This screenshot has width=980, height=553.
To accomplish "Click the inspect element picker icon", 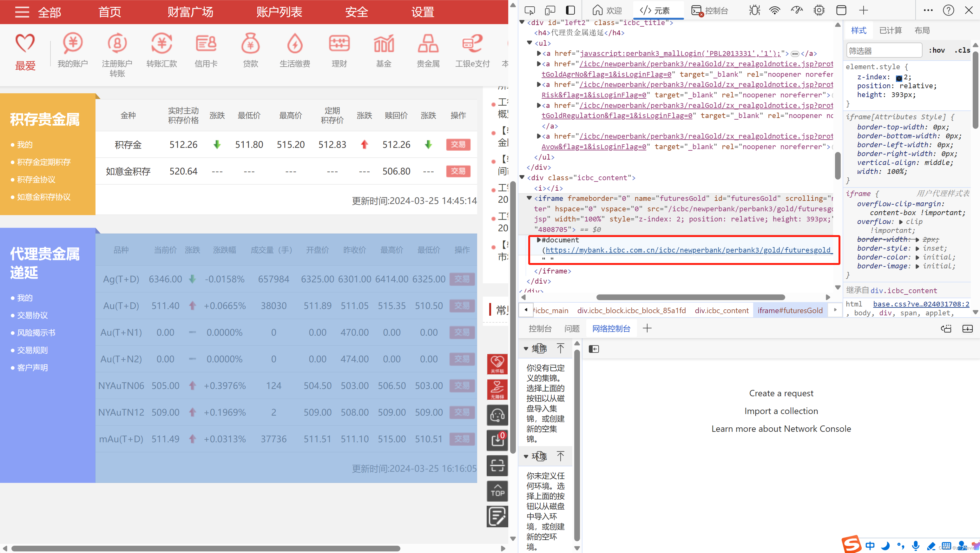I will coord(529,10).
